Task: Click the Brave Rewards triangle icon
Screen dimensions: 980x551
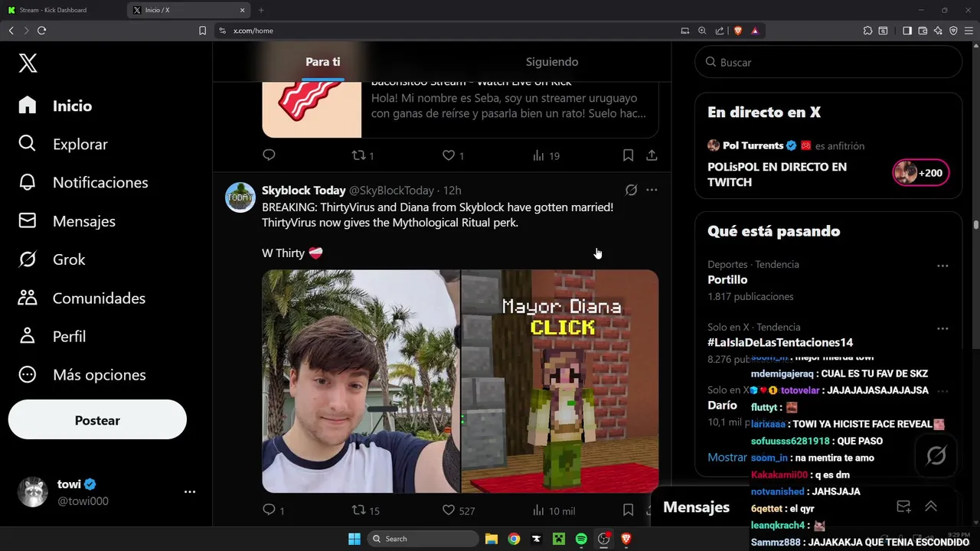Action: pos(755,31)
